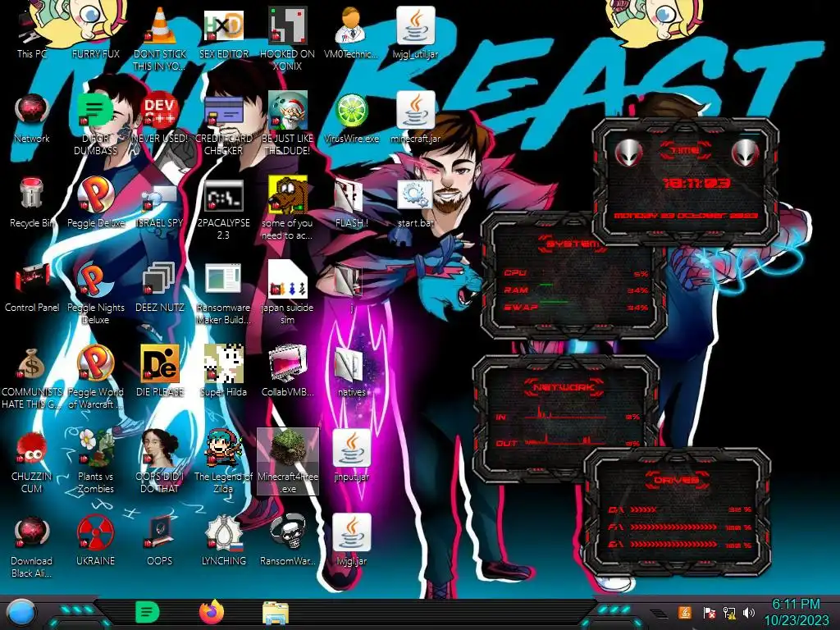
Task: Open the 'some of you need to ac...' shortcut
Action: (x=287, y=208)
